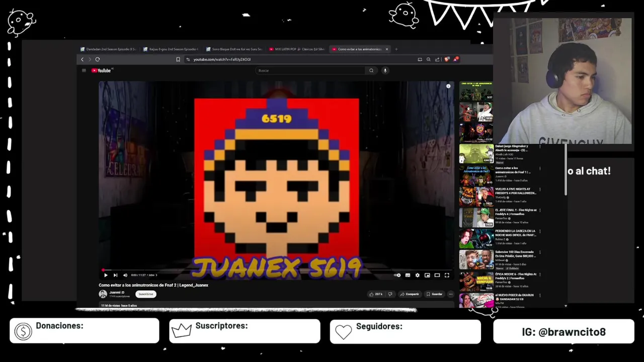Screen dimensions: 644x362
Task: Switch to the Kaijuu 8-gou 2nd Season tab
Action: pyautogui.click(x=171, y=49)
